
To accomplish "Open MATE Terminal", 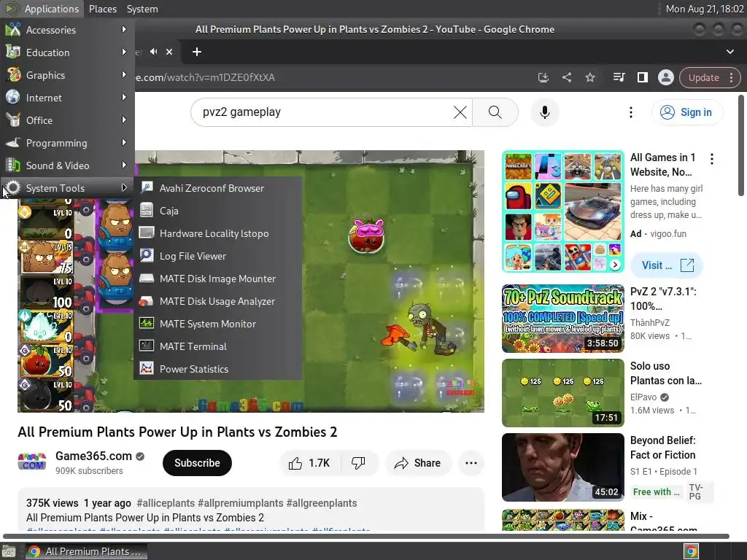I will (x=217, y=346).
